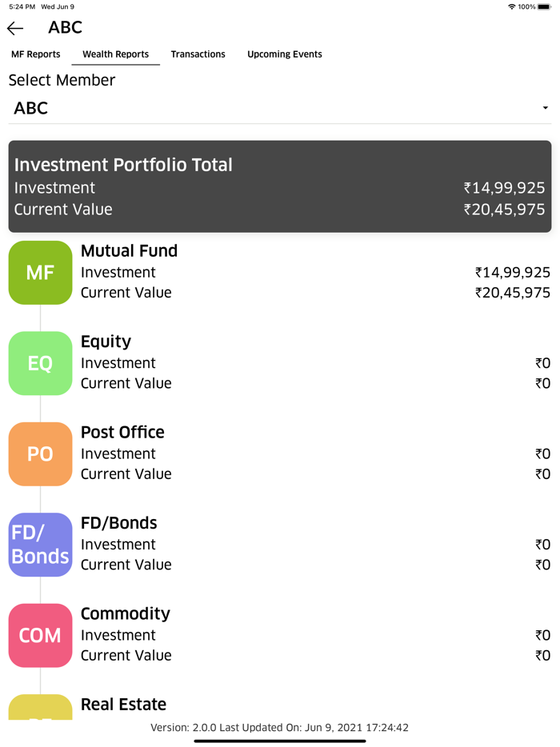Tap the home indicator bar
The image size is (560, 747).
coord(280,741)
